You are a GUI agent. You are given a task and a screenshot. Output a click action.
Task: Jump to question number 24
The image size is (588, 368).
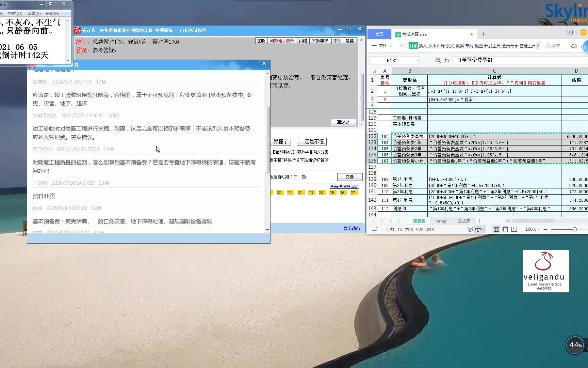pyautogui.click(x=321, y=193)
